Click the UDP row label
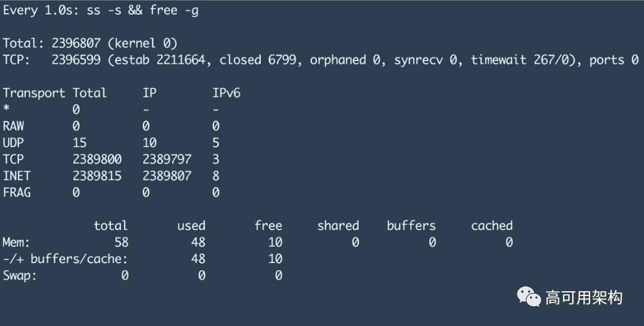Image resolution: width=644 pixels, height=326 pixels. pos(13,143)
